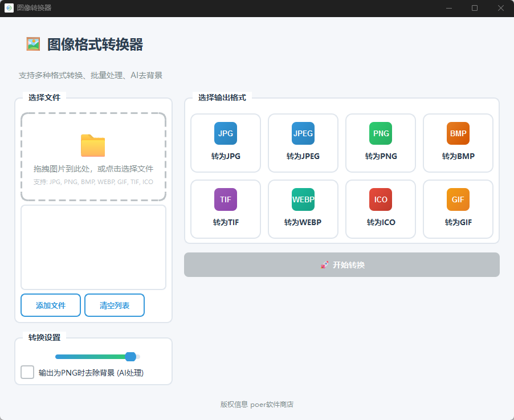Click the 选择文件 group title
Image resolution: width=514 pixels, height=420 pixels.
44,97
